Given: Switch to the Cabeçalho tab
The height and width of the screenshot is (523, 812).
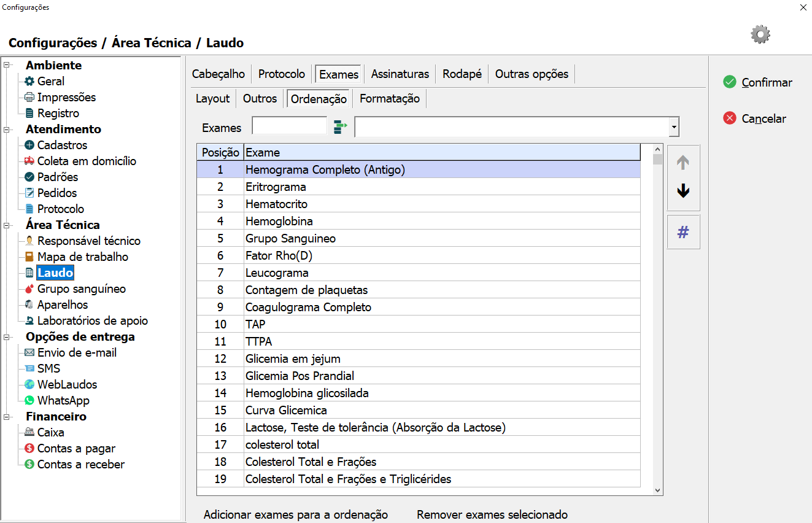Looking at the screenshot, I should (218, 74).
